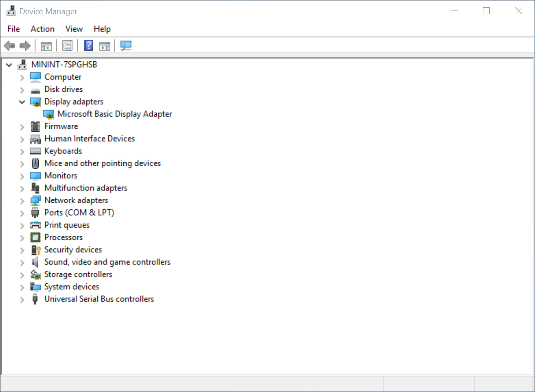Expand the Monitors category
Viewport: 535px width, 392px height.
click(x=22, y=176)
